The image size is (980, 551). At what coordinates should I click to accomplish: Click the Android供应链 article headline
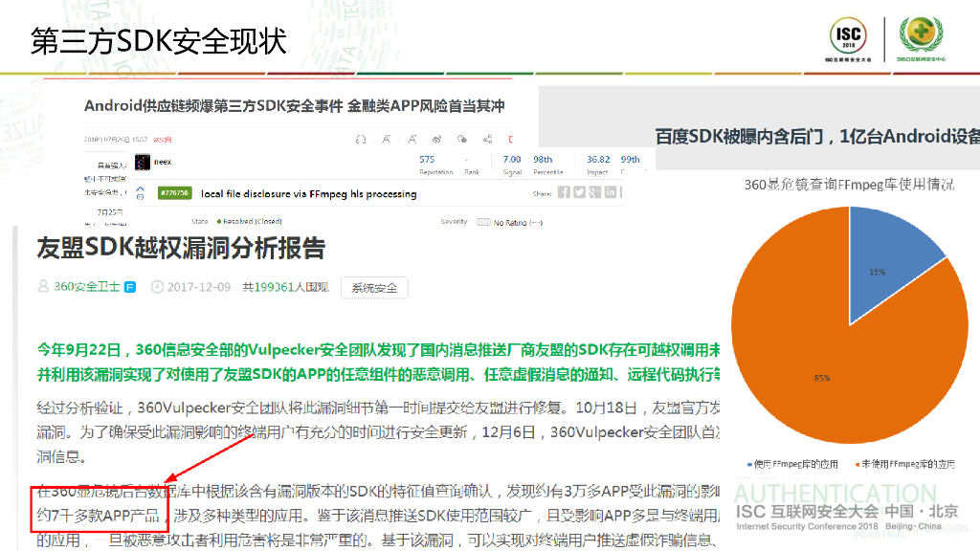[x=294, y=106]
